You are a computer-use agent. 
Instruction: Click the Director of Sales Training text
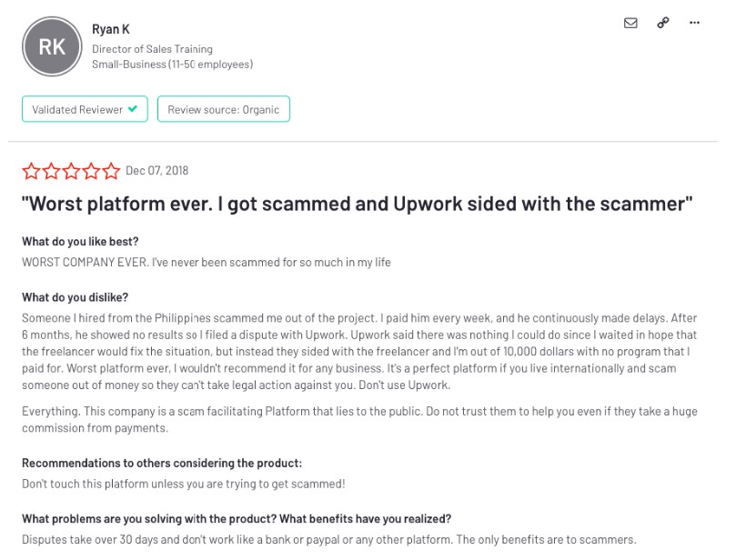(x=152, y=49)
